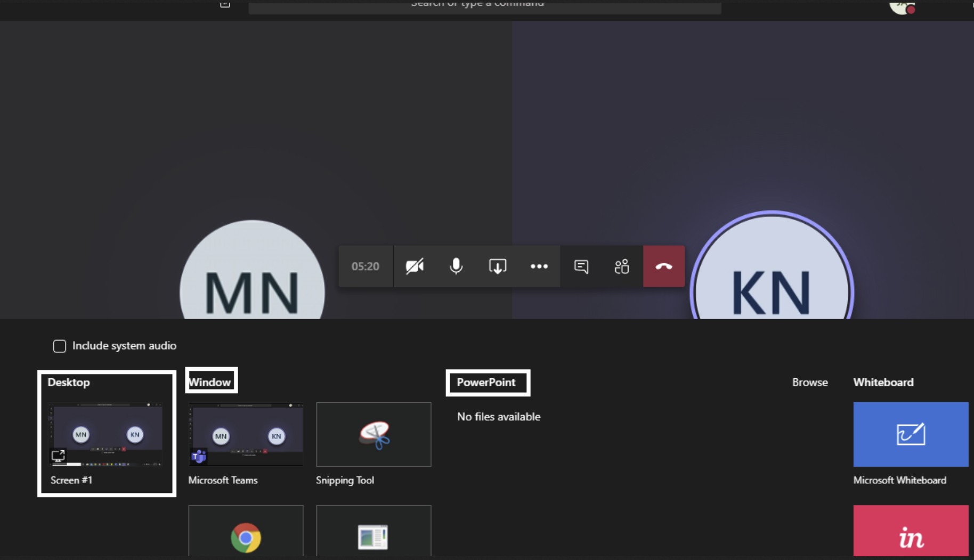Screen dimensions: 974x560
Task: Mute the microphone
Action: click(x=456, y=266)
